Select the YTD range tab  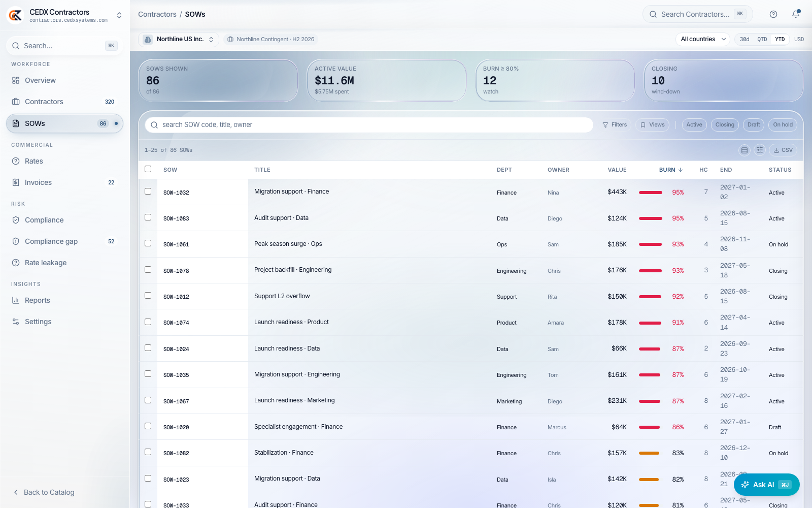pyautogui.click(x=780, y=39)
